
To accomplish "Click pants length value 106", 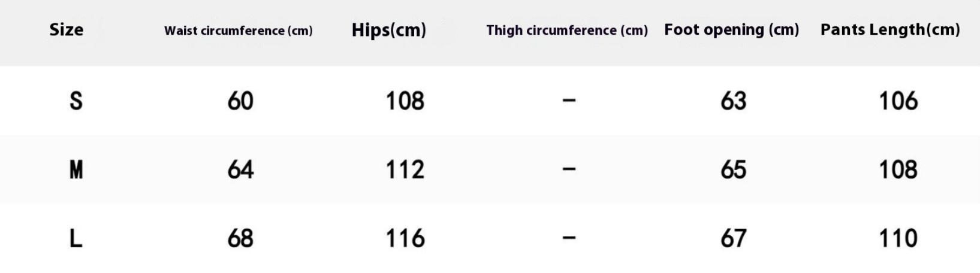I will pos(897,101).
